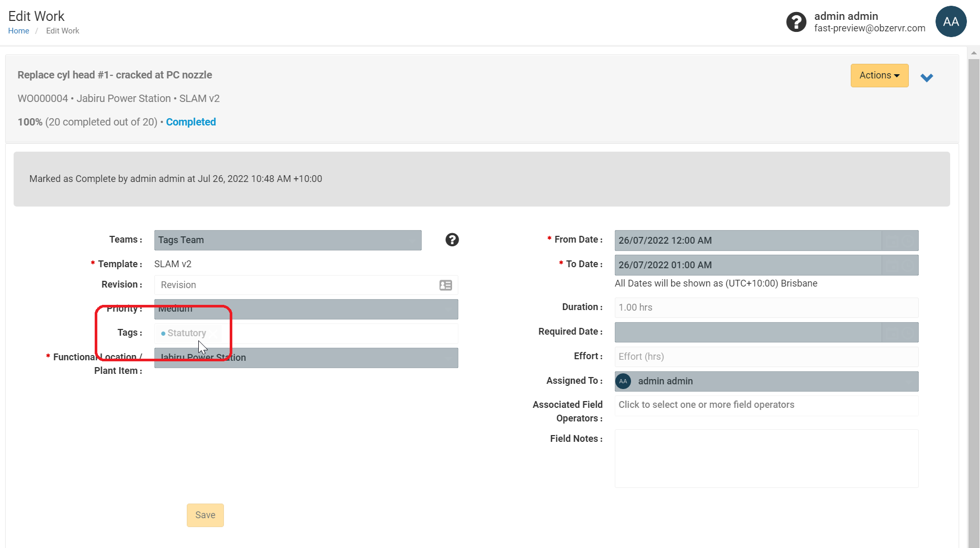The image size is (980, 548).
Task: Click the 'WO000004 • Jabiru Power Station • SLAM v2' text
Action: pyautogui.click(x=119, y=98)
